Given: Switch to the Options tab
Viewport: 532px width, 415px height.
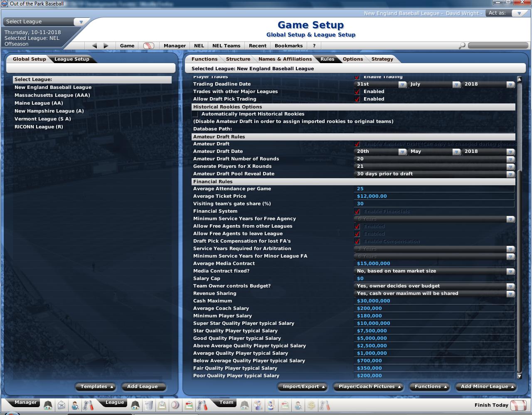Looking at the screenshot, I should click(353, 59).
